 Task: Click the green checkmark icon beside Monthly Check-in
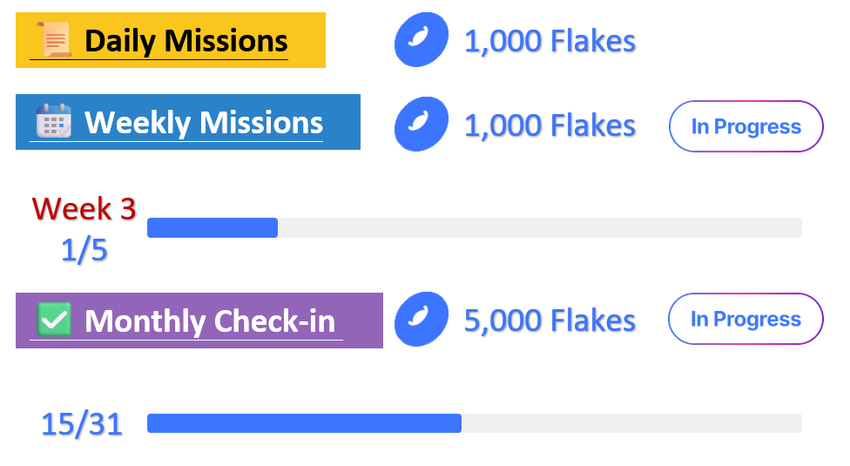click(x=53, y=321)
